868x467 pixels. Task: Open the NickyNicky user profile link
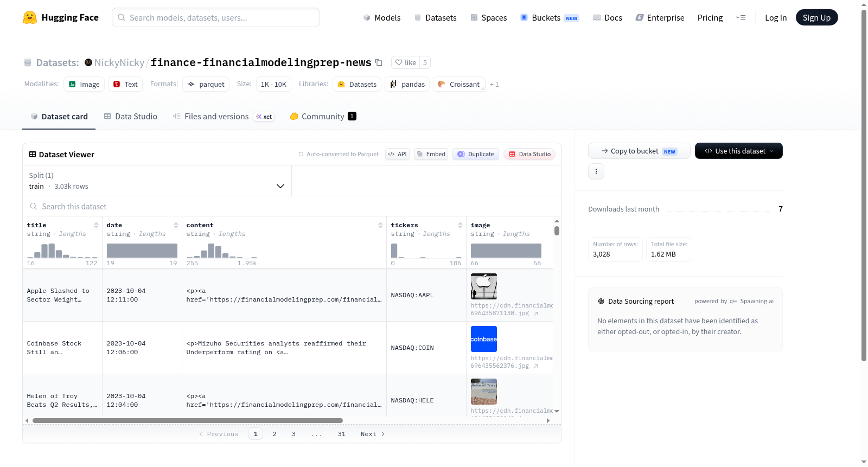point(119,62)
